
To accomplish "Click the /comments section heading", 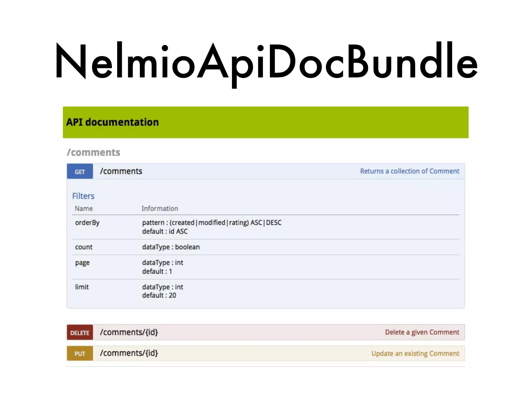I will coord(94,152).
